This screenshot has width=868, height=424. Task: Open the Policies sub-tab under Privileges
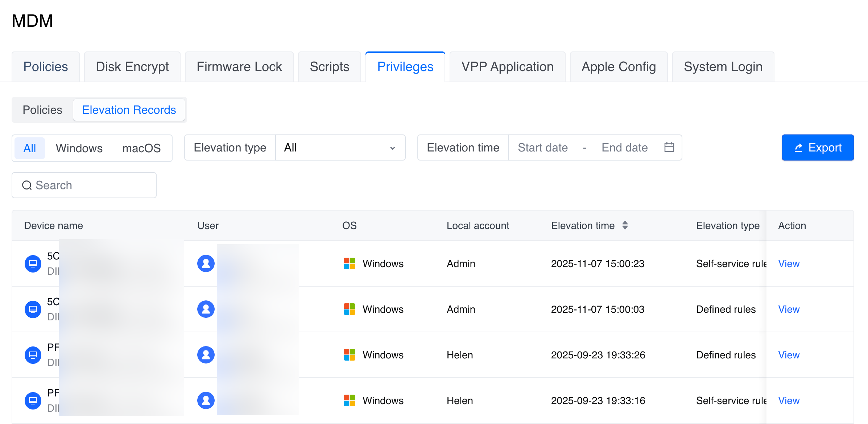click(x=42, y=110)
